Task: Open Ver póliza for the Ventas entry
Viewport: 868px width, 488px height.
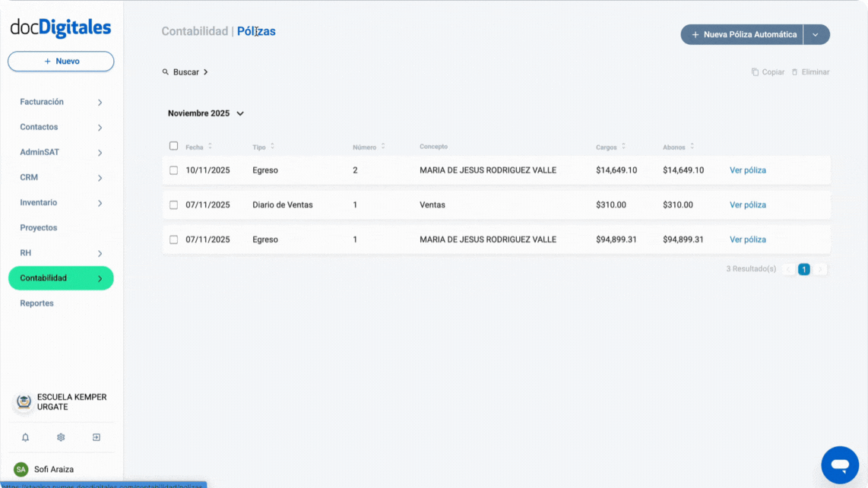Action: pos(747,204)
